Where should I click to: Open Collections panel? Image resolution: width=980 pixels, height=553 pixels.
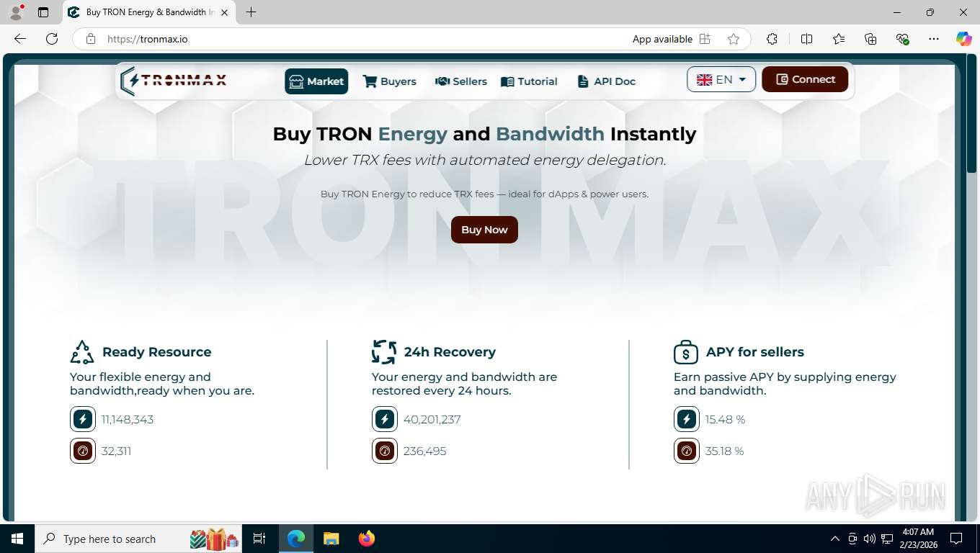(870, 39)
